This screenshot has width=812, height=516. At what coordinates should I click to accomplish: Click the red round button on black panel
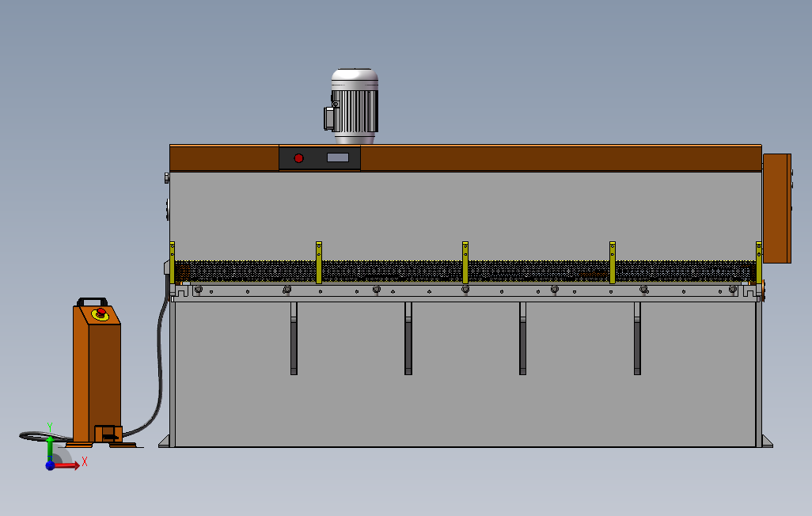click(299, 158)
